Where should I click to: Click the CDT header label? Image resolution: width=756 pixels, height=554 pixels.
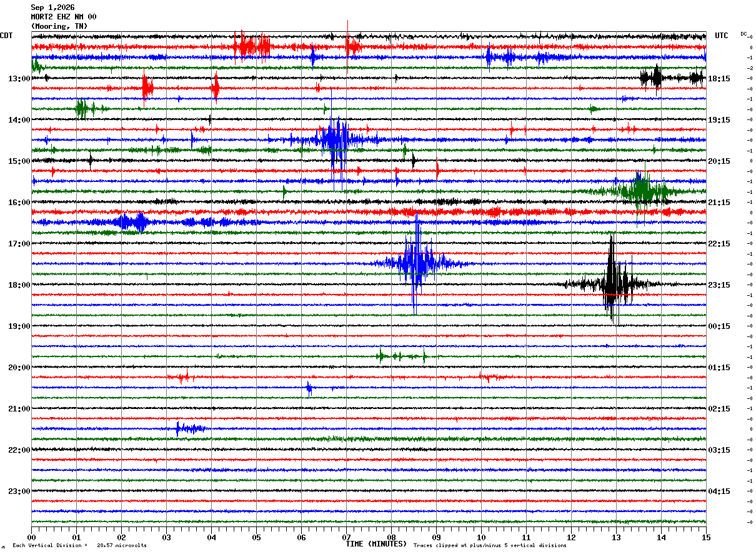coord(6,36)
